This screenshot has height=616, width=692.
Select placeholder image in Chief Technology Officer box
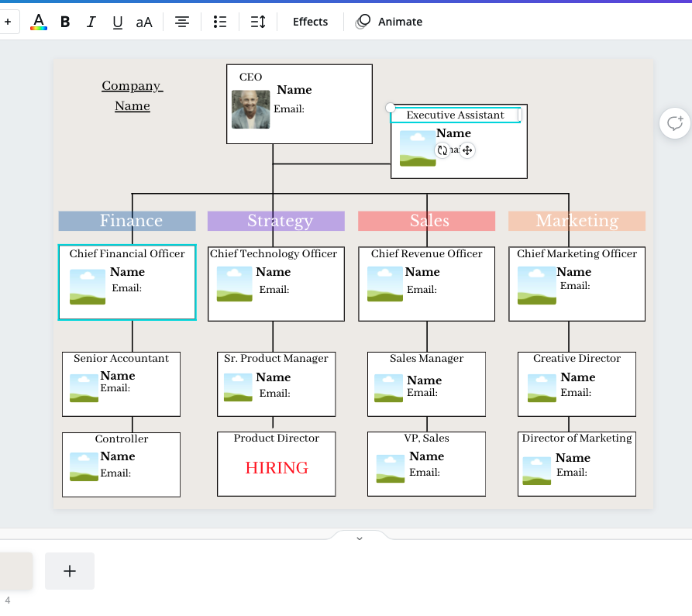(234, 284)
